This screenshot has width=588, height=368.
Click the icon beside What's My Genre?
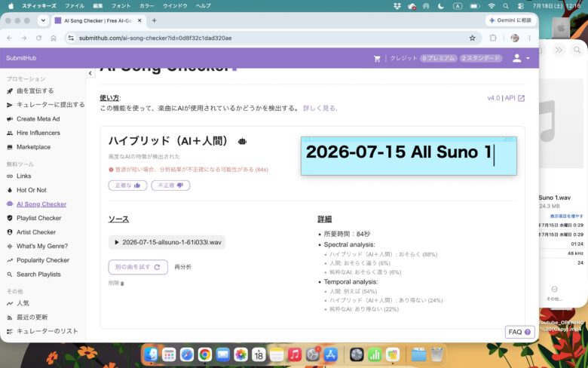[10, 246]
